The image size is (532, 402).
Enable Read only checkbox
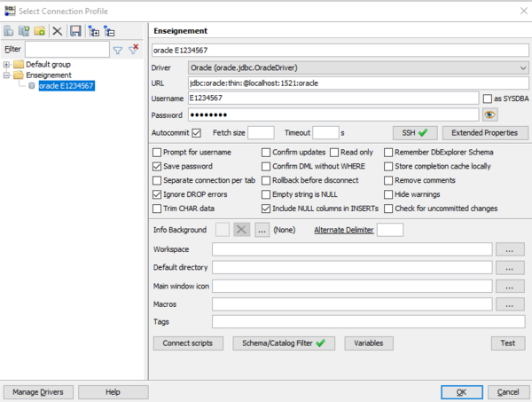click(334, 153)
